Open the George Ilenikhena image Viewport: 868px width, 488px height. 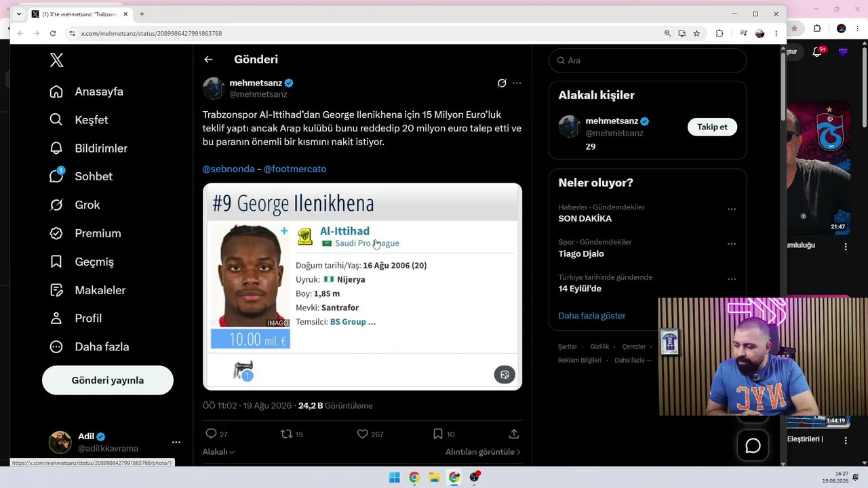pyautogui.click(x=362, y=287)
